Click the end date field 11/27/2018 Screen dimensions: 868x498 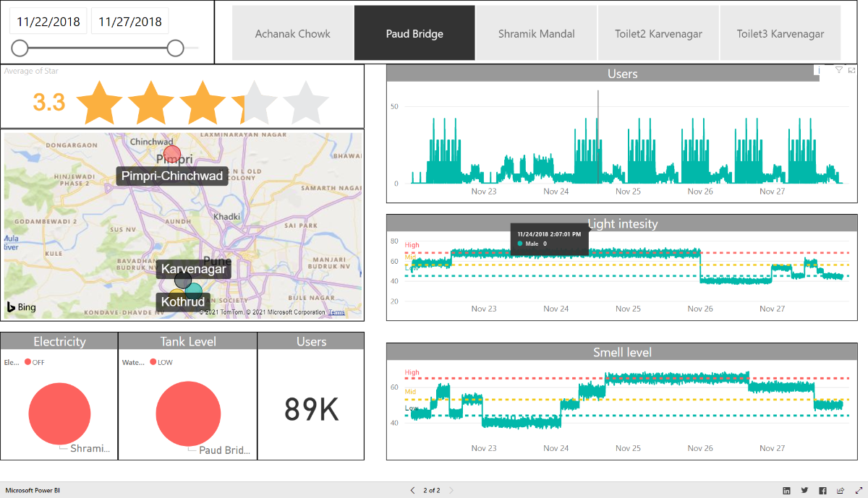(130, 21)
